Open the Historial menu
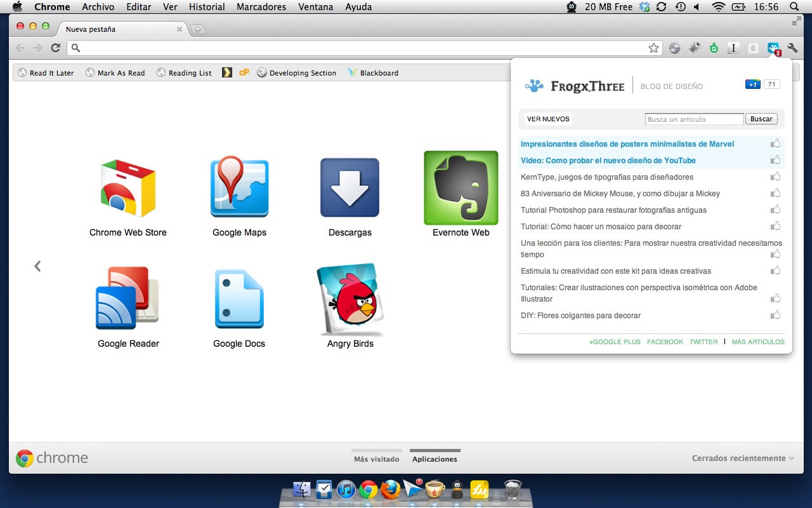The image size is (812, 508). (x=207, y=7)
